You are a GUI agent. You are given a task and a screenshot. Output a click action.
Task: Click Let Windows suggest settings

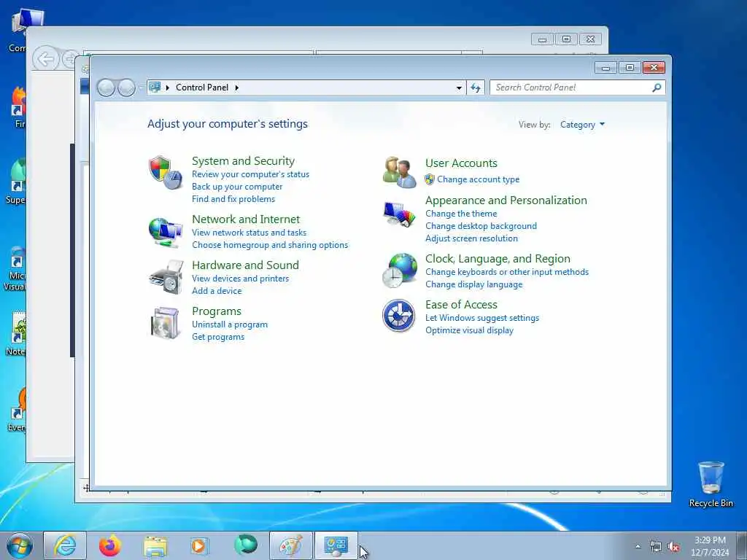481,318
